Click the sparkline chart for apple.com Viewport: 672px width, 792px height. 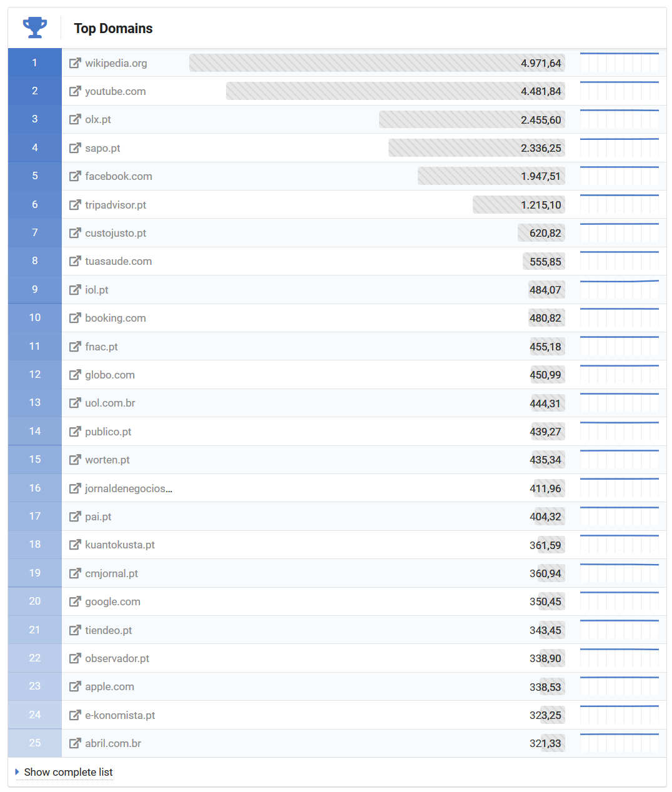(619, 686)
